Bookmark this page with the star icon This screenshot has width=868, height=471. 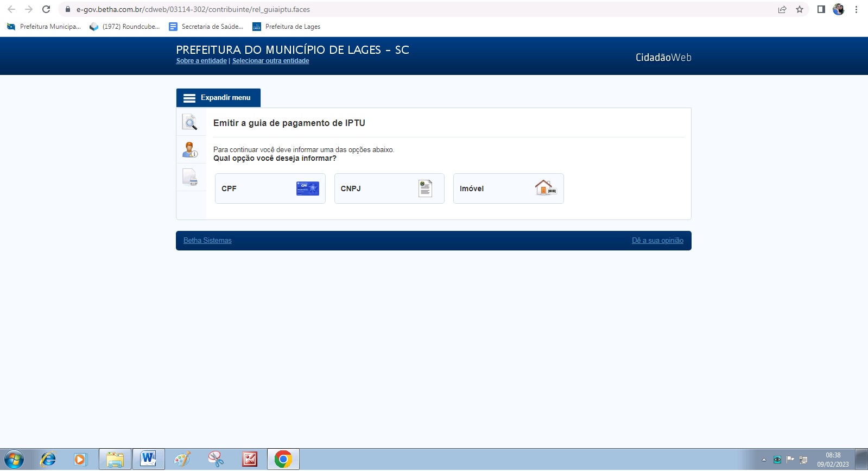pos(800,9)
